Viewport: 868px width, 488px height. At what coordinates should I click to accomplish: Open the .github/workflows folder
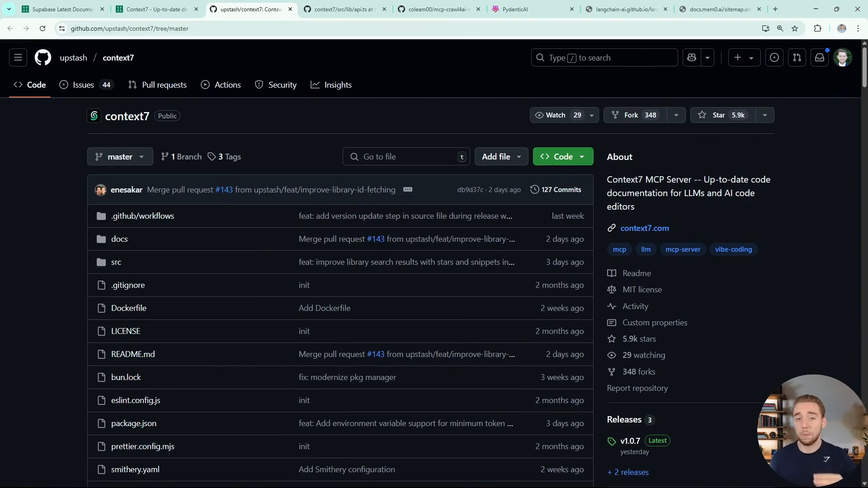[142, 216]
